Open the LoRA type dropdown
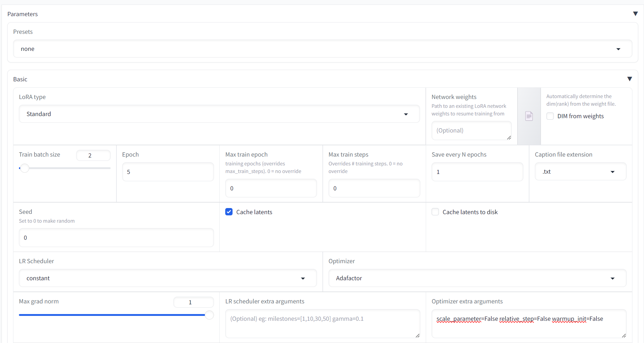Screen dimensions: 644x343 coord(219,114)
